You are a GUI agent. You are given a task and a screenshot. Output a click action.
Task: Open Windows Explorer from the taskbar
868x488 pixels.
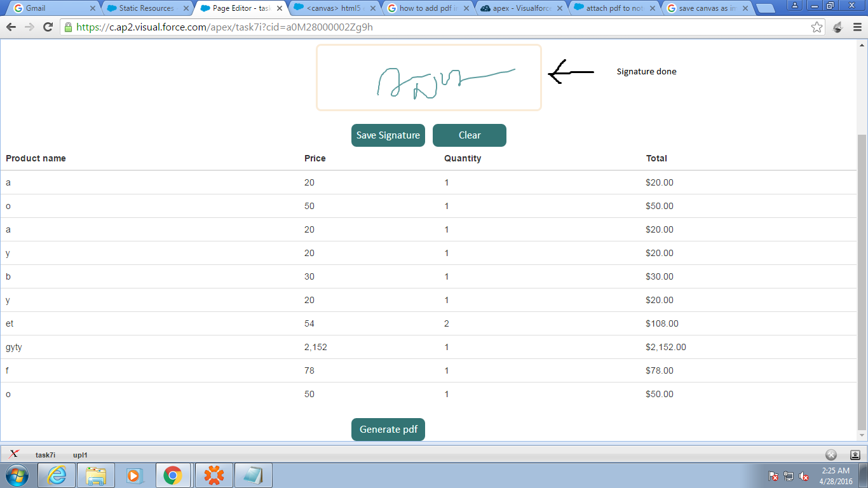coord(96,475)
